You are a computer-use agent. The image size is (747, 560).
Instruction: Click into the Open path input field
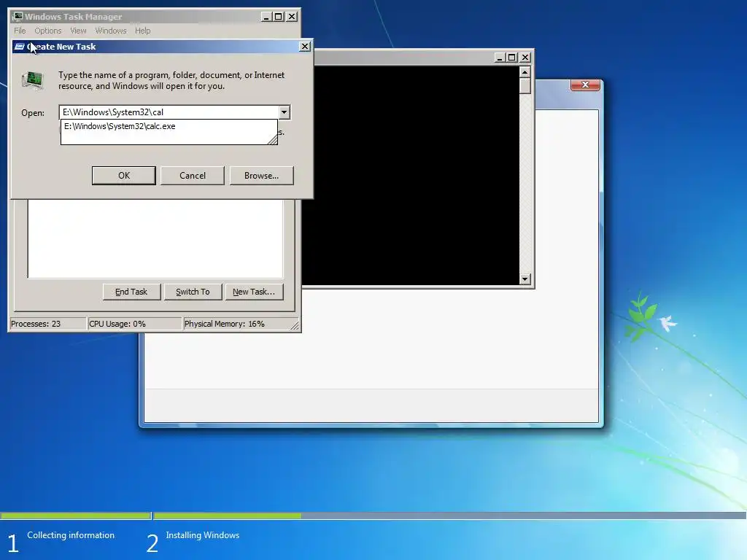pyautogui.click(x=169, y=112)
